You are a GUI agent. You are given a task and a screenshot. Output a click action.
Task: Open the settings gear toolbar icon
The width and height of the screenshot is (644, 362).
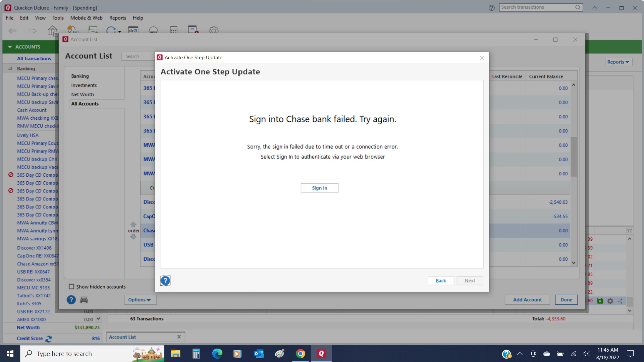tap(214, 29)
